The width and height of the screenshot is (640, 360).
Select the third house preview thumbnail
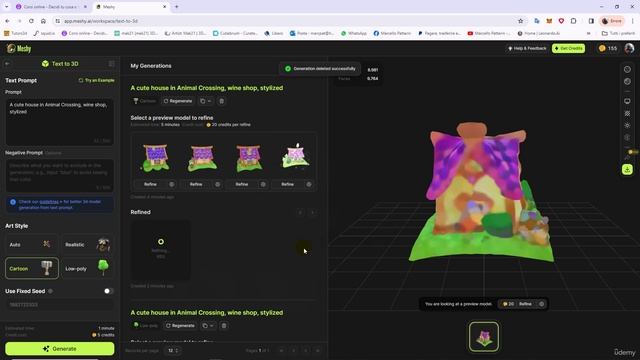pos(248,157)
